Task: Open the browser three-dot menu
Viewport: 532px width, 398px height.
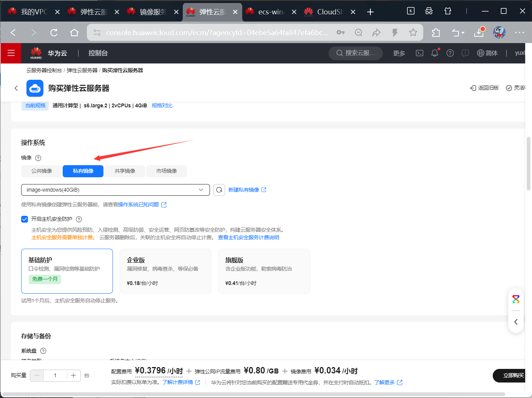Action: (520, 33)
